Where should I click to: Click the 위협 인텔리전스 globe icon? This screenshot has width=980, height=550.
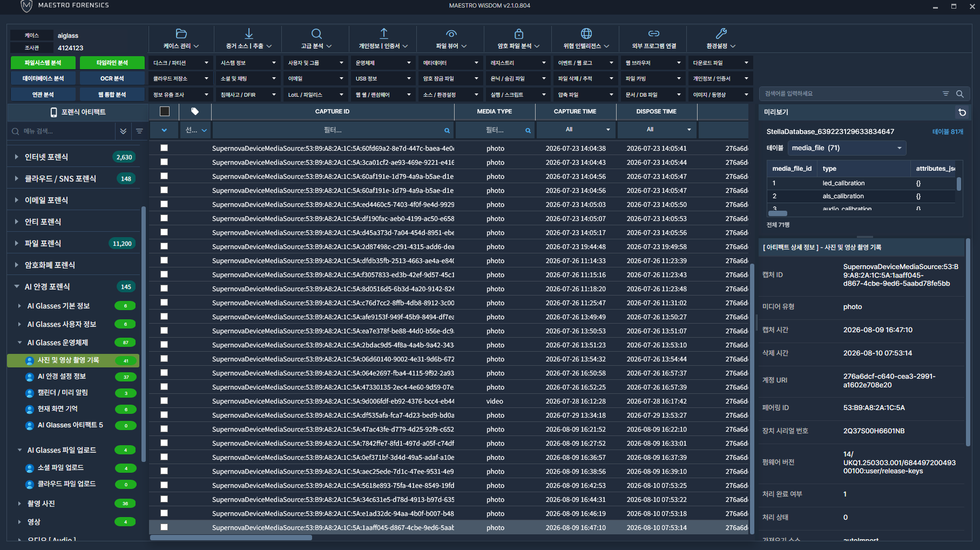(x=586, y=33)
